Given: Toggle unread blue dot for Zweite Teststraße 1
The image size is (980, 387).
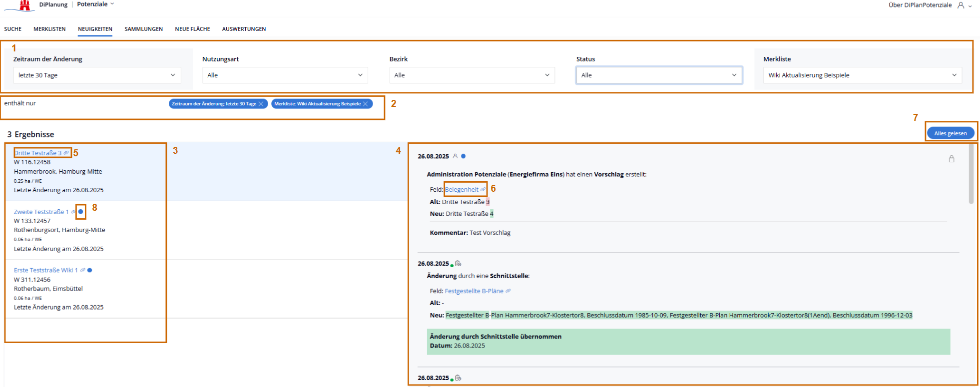Looking at the screenshot, I should (x=81, y=212).
